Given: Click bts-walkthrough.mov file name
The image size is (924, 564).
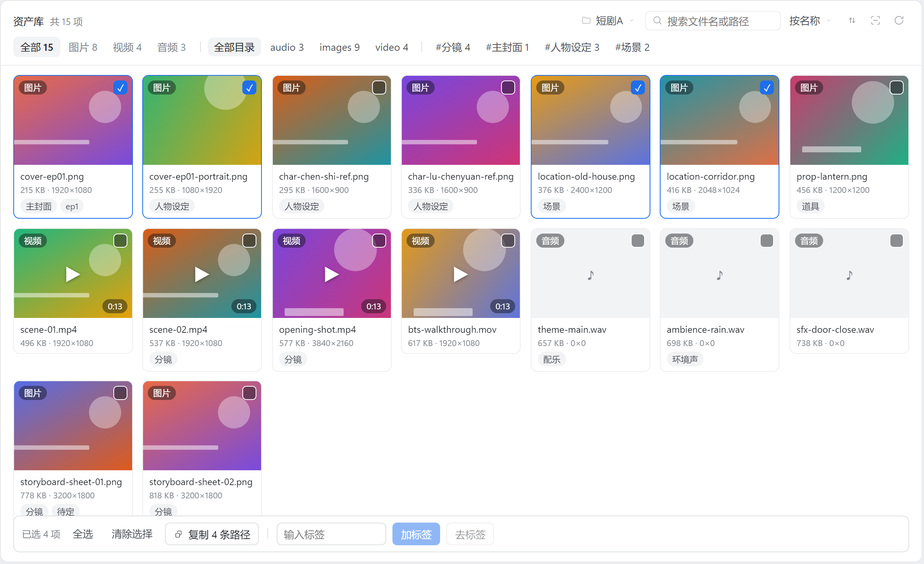Looking at the screenshot, I should [x=452, y=330].
